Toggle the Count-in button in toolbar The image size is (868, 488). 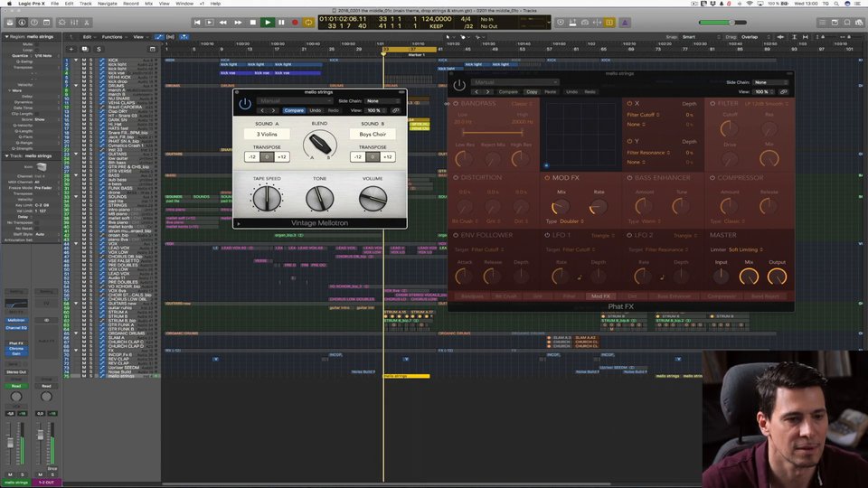coord(609,23)
